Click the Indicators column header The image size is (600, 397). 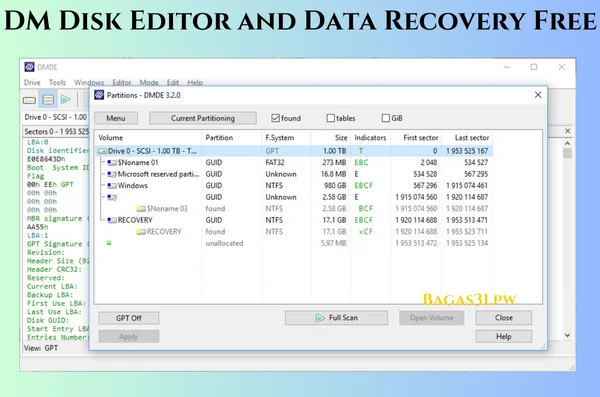click(370, 138)
